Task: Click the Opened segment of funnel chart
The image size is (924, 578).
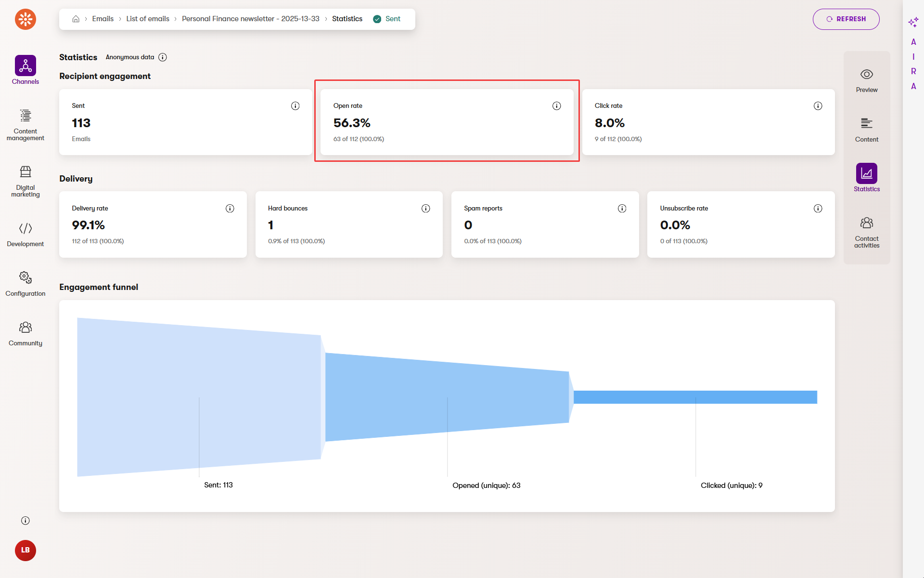Action: click(447, 397)
